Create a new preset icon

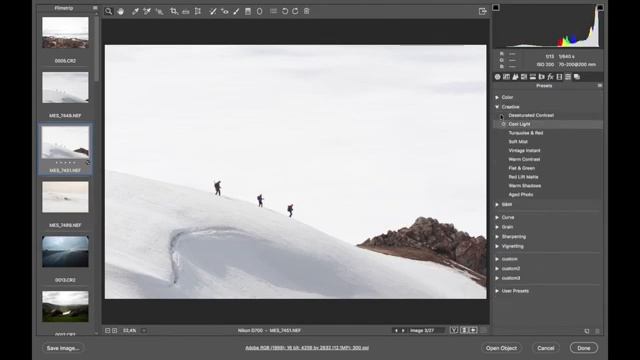(587, 331)
